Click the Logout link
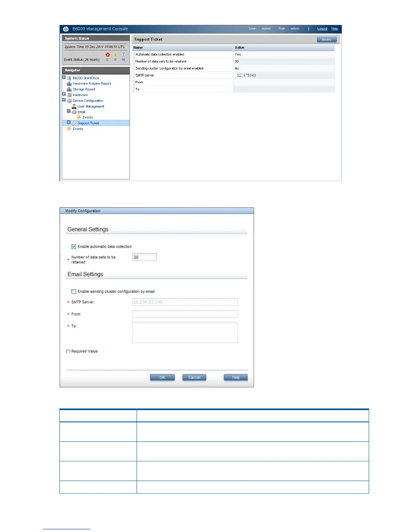 pyautogui.click(x=322, y=29)
